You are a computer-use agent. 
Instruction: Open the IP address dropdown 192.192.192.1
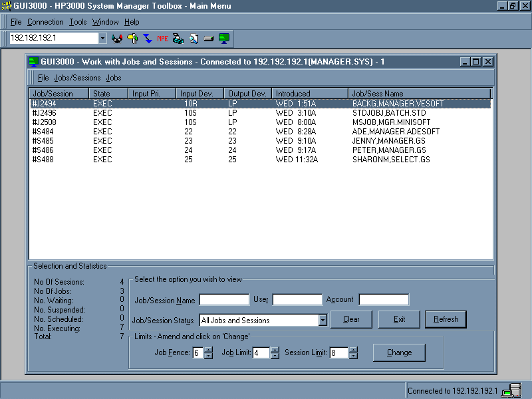(x=102, y=39)
